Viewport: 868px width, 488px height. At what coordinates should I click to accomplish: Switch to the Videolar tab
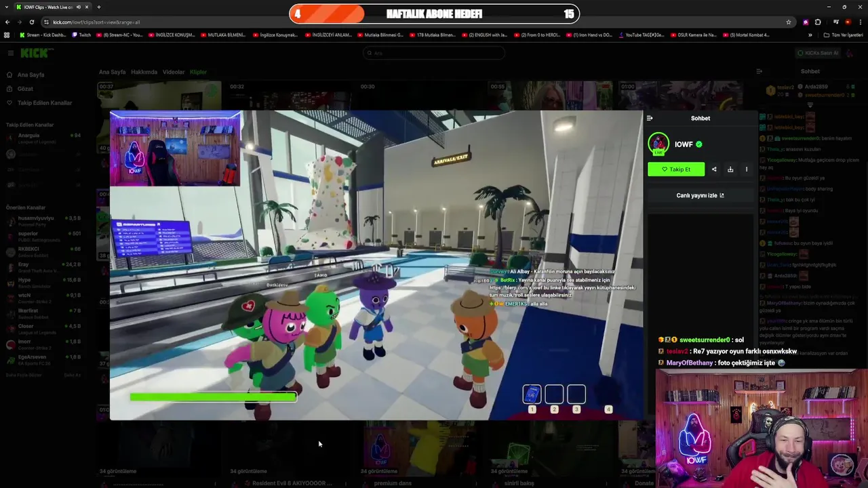173,72
